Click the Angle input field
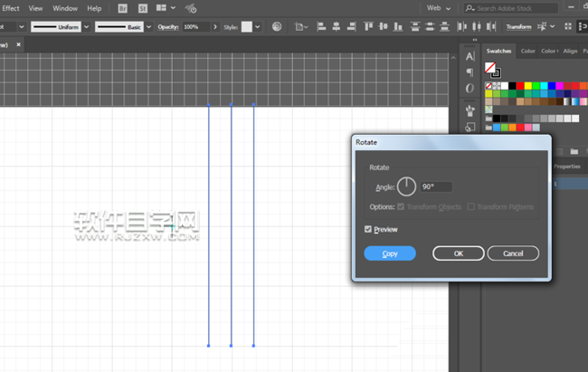588x372 pixels. (435, 186)
